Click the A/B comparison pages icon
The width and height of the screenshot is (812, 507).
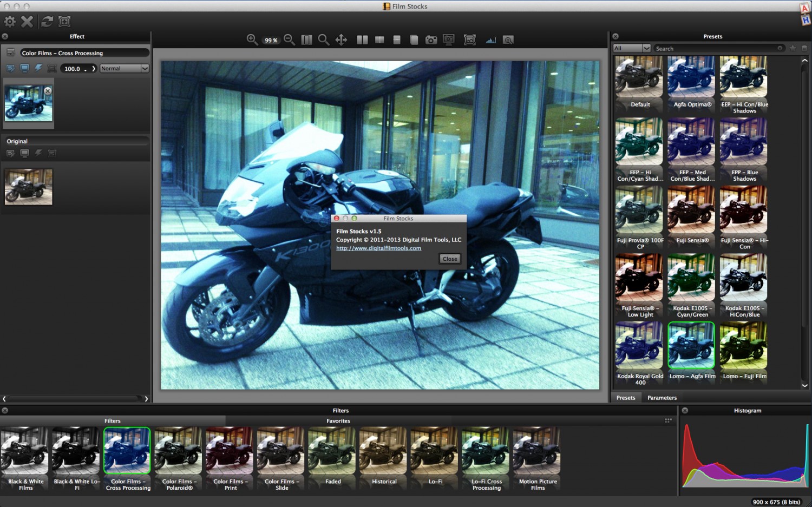pos(414,40)
